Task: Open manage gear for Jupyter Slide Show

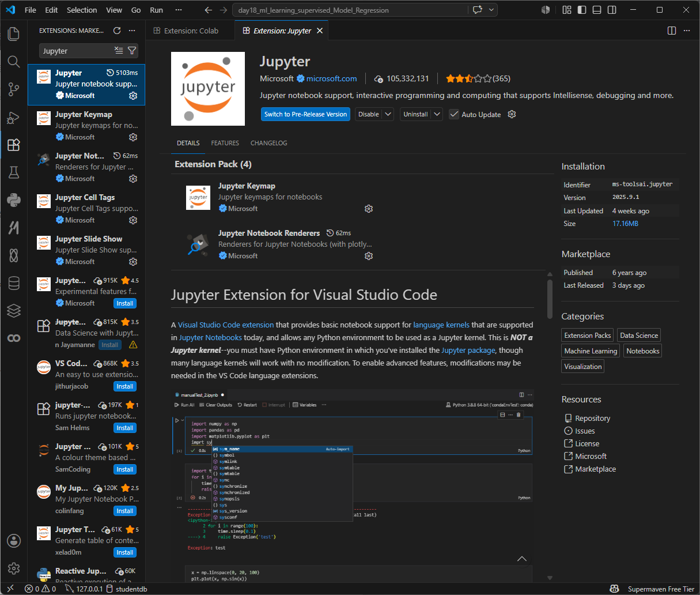Action: click(x=133, y=262)
